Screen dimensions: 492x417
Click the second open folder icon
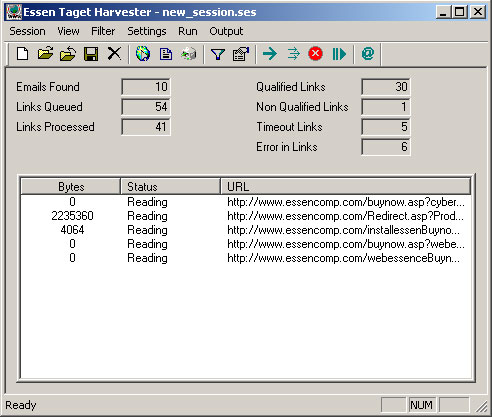tap(68, 54)
